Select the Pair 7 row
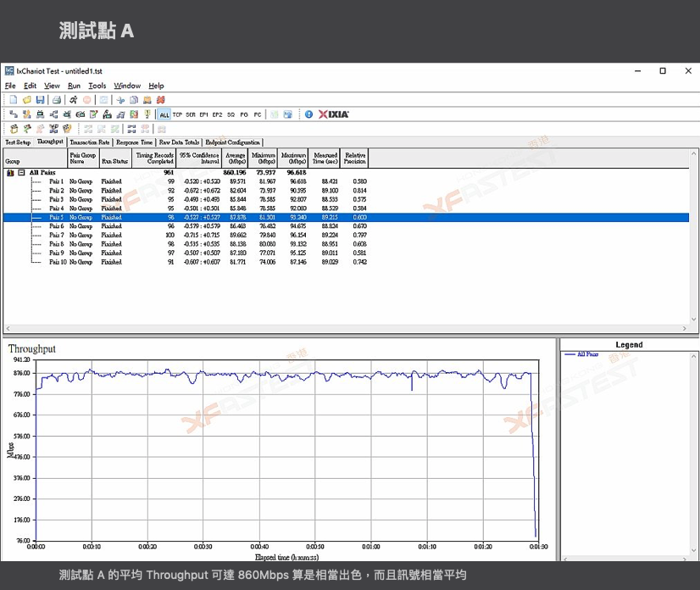Viewport: 700px width, 590px height. pos(56,235)
